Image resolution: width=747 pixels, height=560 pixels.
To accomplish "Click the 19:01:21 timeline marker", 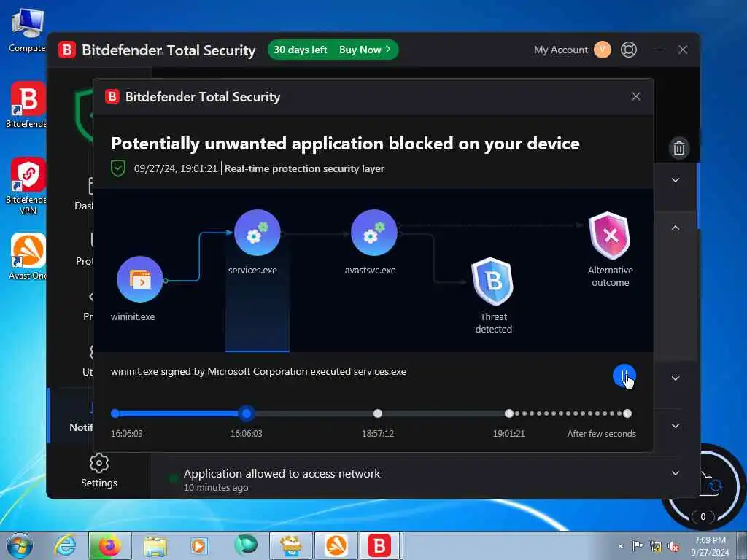I will 508,413.
